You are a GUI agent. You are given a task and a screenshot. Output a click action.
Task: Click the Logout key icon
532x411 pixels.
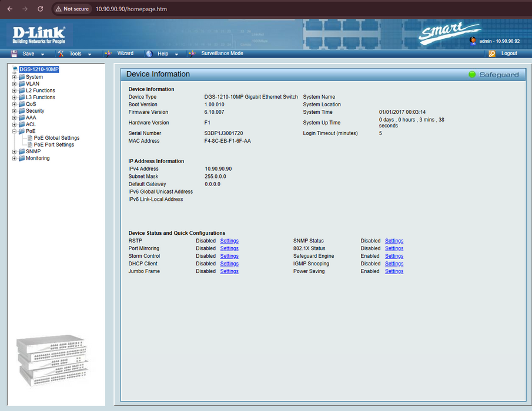[x=492, y=53]
